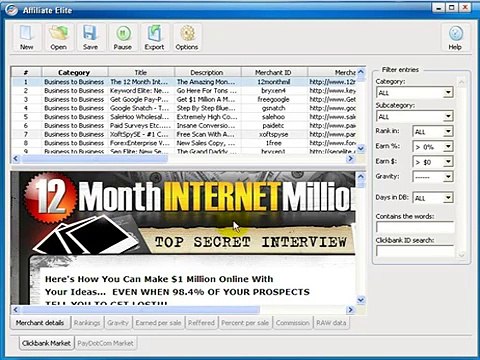Sort by the Merchant ID column header
480x360 pixels.
point(273,72)
